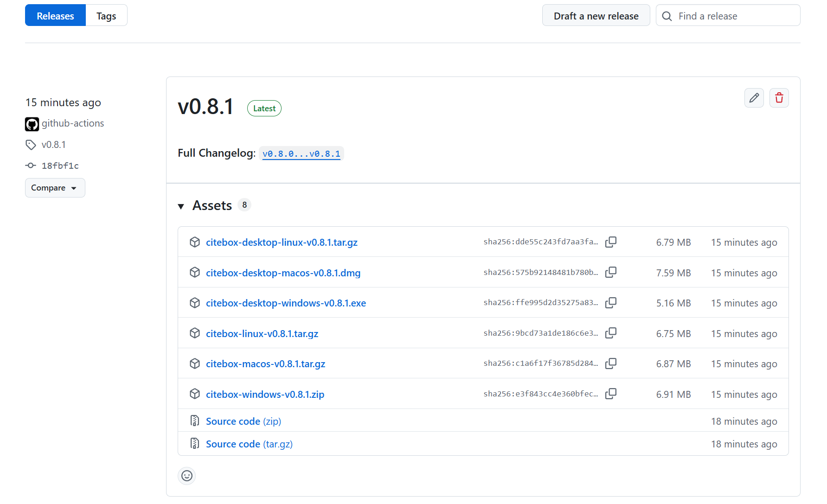Download Source code (tar.gz)
The image size is (827, 504).
249,444
